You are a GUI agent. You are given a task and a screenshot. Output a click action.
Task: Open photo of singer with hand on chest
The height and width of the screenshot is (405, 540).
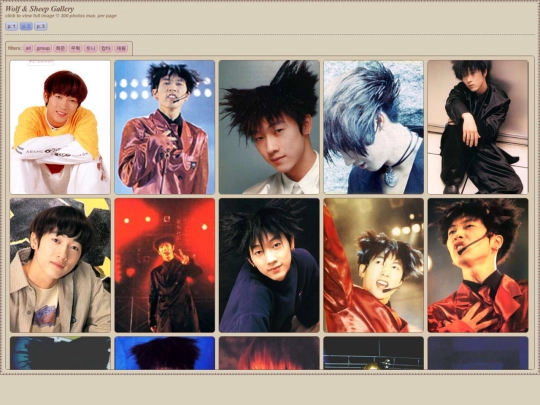pos(478,265)
